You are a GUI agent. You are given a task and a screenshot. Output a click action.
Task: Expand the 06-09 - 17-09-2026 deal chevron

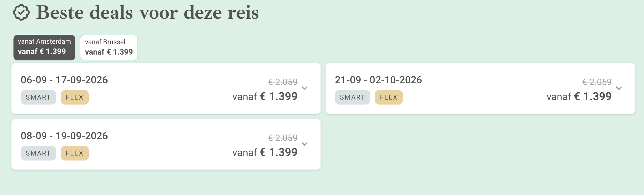coord(305,88)
